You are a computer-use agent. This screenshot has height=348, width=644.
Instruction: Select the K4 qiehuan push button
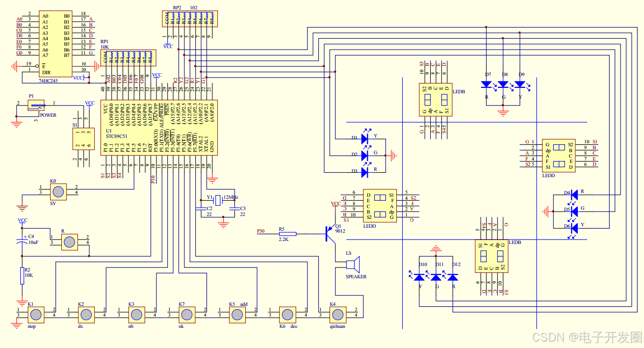point(338,314)
